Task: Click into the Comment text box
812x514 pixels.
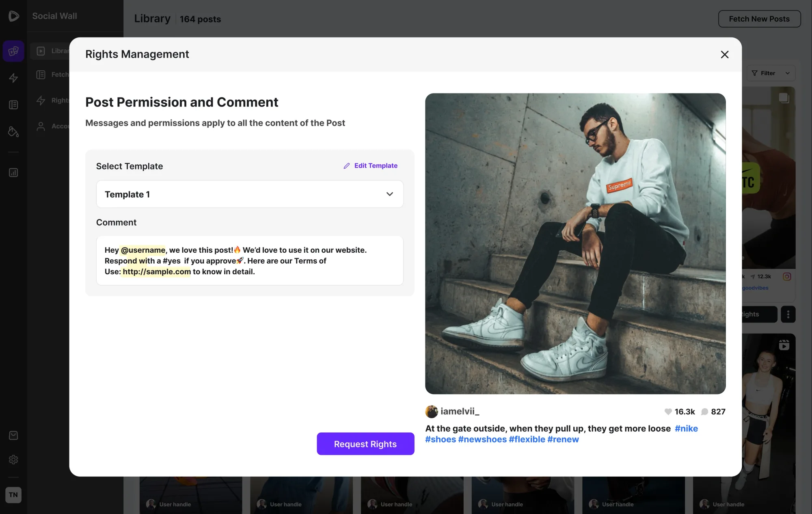Action: (x=250, y=260)
